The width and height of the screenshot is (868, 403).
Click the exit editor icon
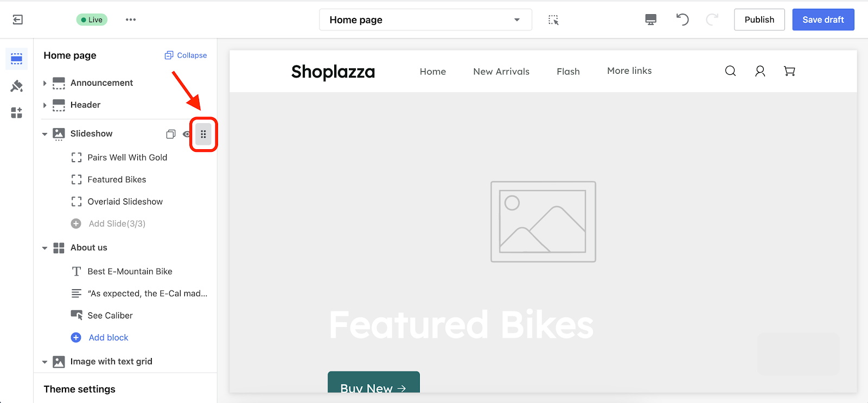pyautogui.click(x=17, y=20)
